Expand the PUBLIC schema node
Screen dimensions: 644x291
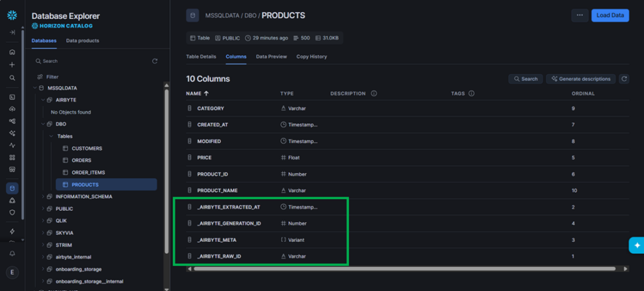43,208
